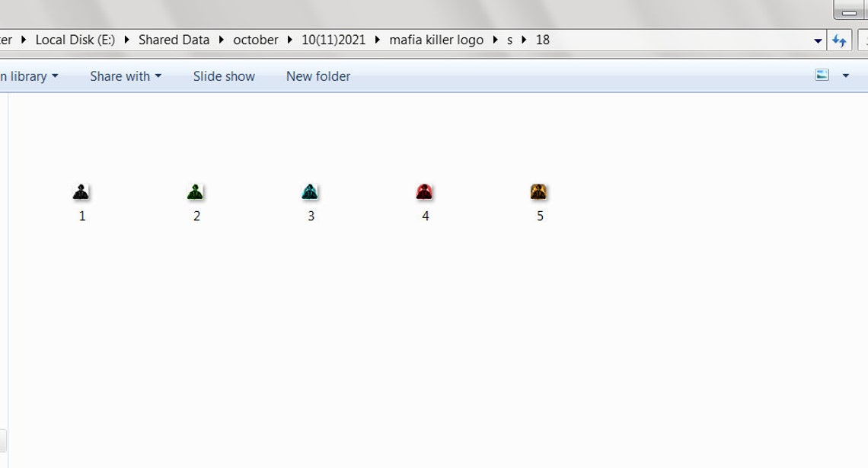Create a New folder
Viewport: 868px width, 468px height.
pos(318,75)
